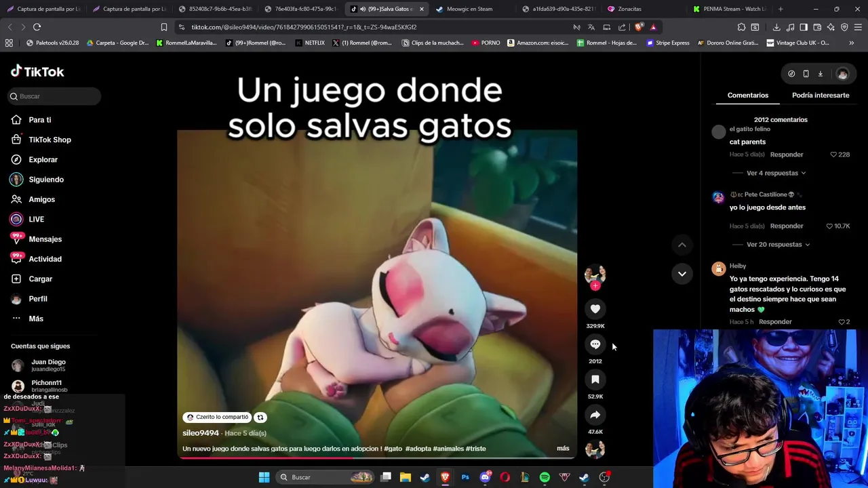
Task: Bookmark the video with the save icon
Action: 595,380
